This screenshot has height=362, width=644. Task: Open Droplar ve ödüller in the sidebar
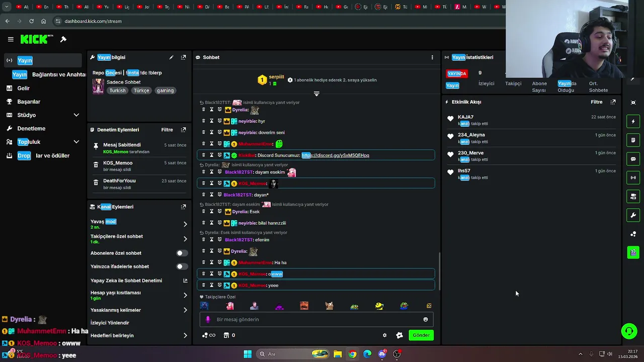pyautogui.click(x=43, y=156)
